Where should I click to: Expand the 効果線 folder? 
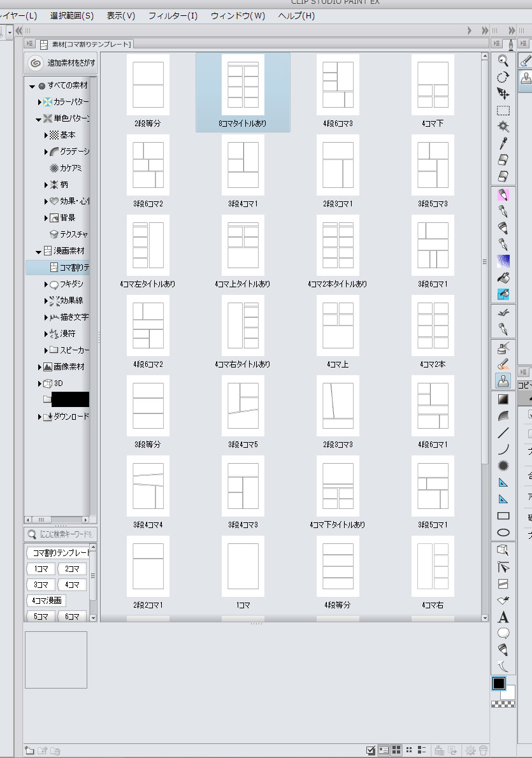pos(46,301)
